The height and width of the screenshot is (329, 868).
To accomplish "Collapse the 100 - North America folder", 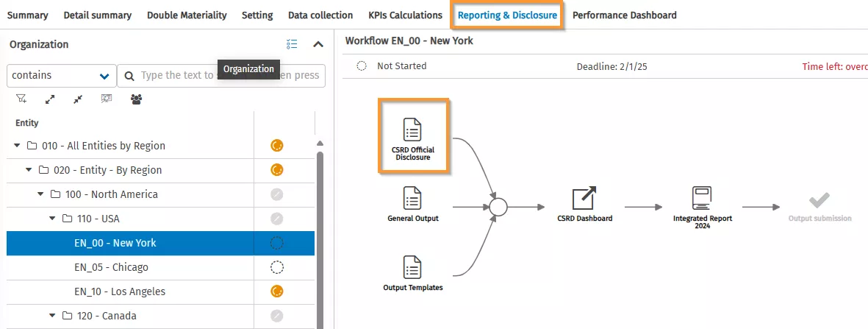I will (x=41, y=194).
